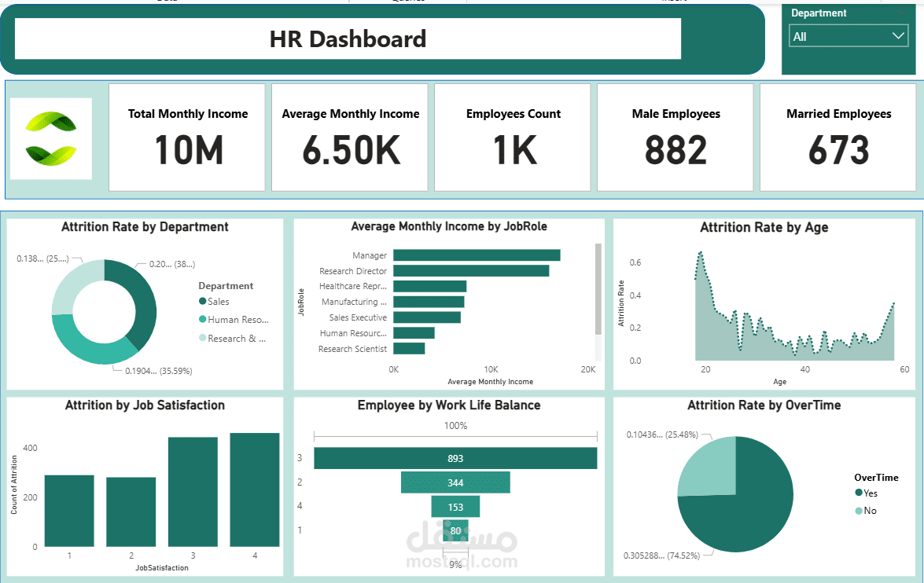Click the Employees Count KPI card
The width and height of the screenshot is (924, 583).
tap(513, 137)
